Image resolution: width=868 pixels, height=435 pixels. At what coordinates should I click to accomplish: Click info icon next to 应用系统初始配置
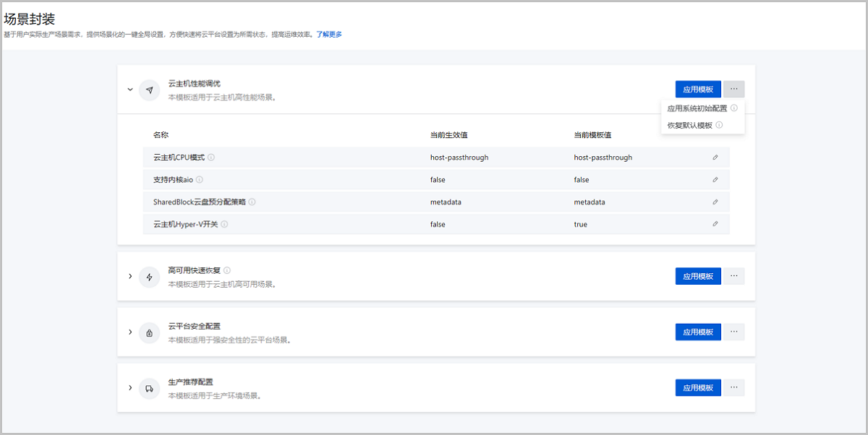tap(733, 108)
